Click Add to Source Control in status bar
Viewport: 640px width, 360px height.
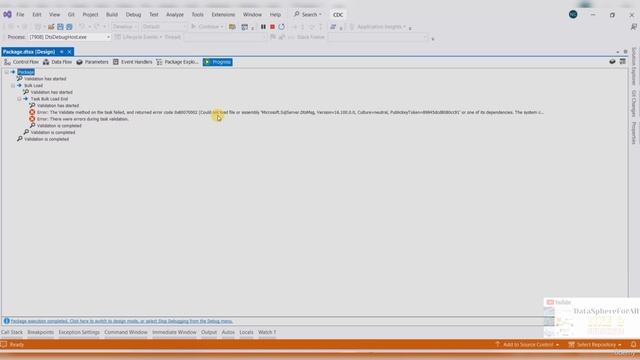coord(527,345)
